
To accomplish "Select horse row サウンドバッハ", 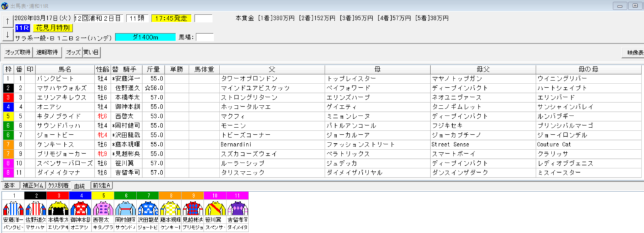I will pos(323,126).
